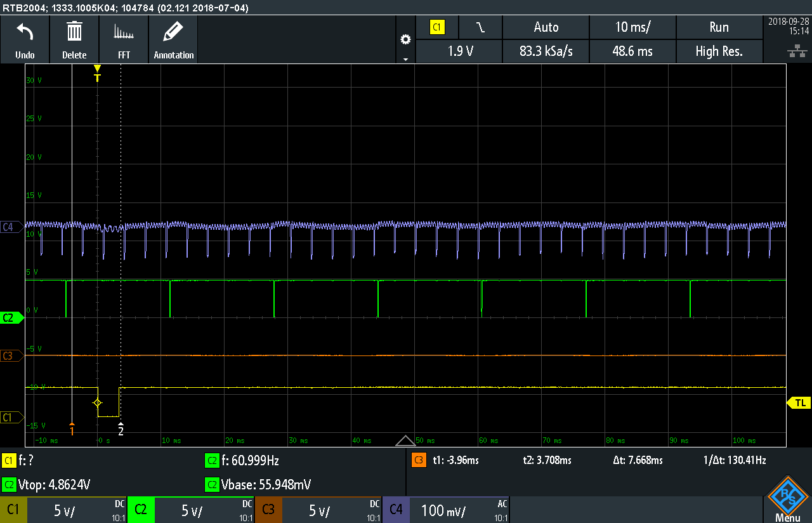Click the TL trigger level marker

click(799, 403)
